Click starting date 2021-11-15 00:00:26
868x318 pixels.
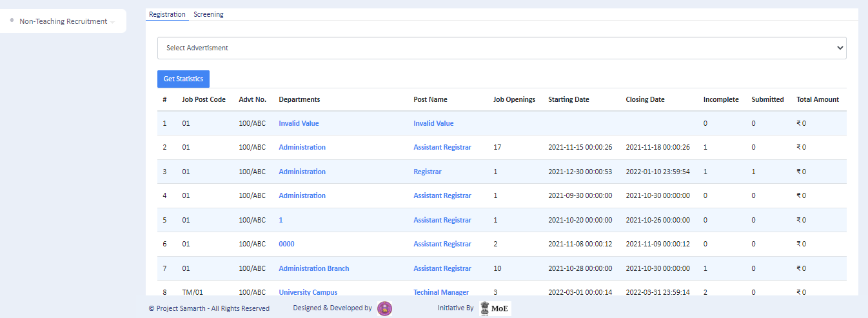click(x=580, y=147)
